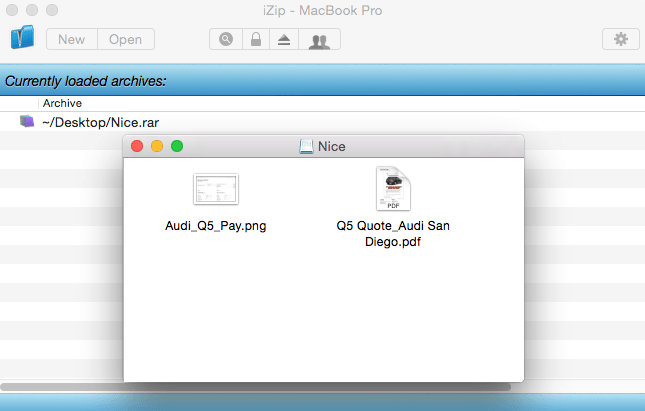The image size is (645, 411).
Task: Click the Open archive button
Action: (126, 39)
